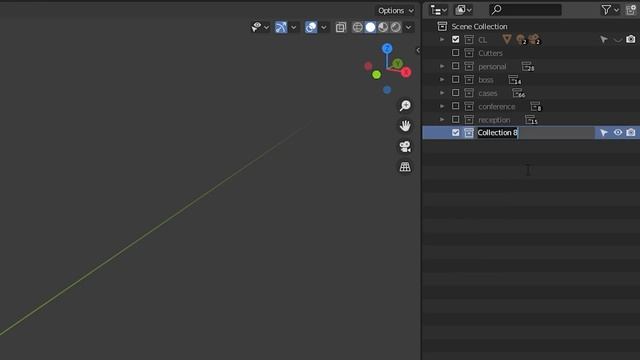Click the outliner search field
This screenshot has width=640, height=360.
pos(525,10)
